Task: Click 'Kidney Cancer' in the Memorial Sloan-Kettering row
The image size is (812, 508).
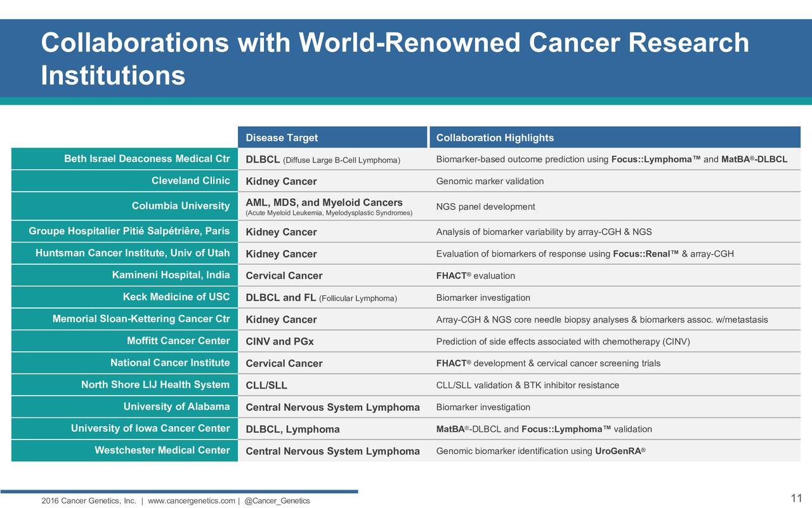Action: (281, 319)
